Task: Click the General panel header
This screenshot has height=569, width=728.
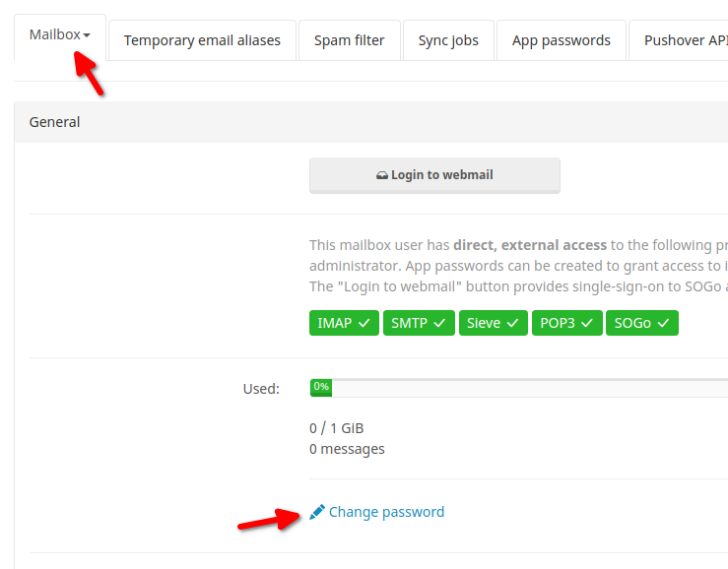Action: (371, 122)
